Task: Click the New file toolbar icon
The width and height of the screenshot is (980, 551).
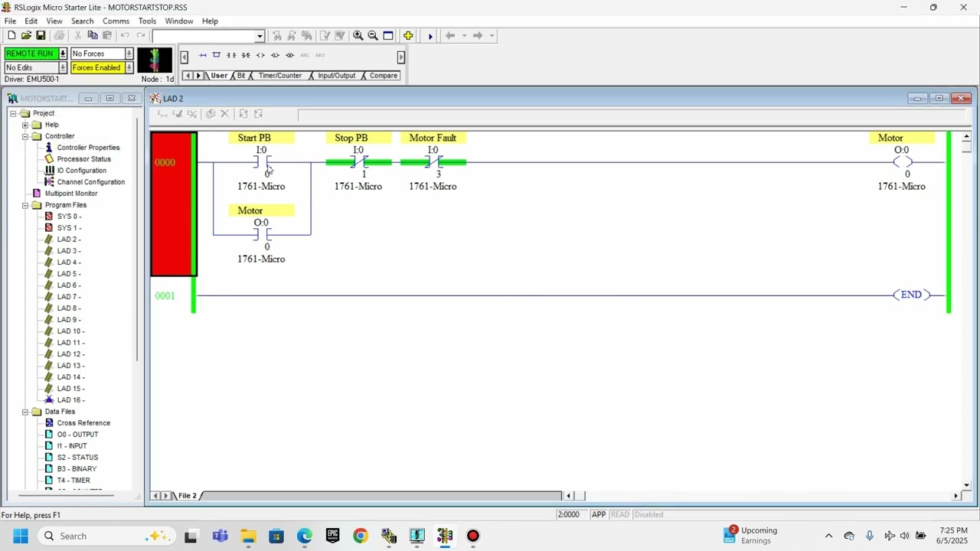Action: pyautogui.click(x=11, y=36)
